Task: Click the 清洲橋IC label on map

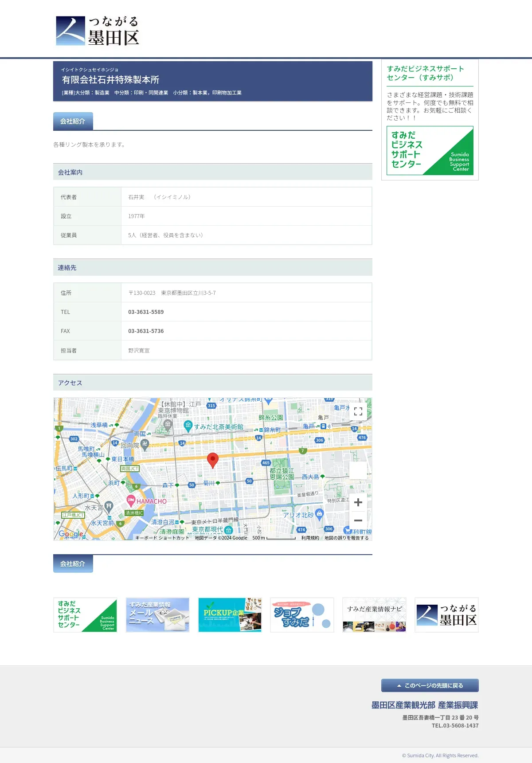Action: (134, 513)
